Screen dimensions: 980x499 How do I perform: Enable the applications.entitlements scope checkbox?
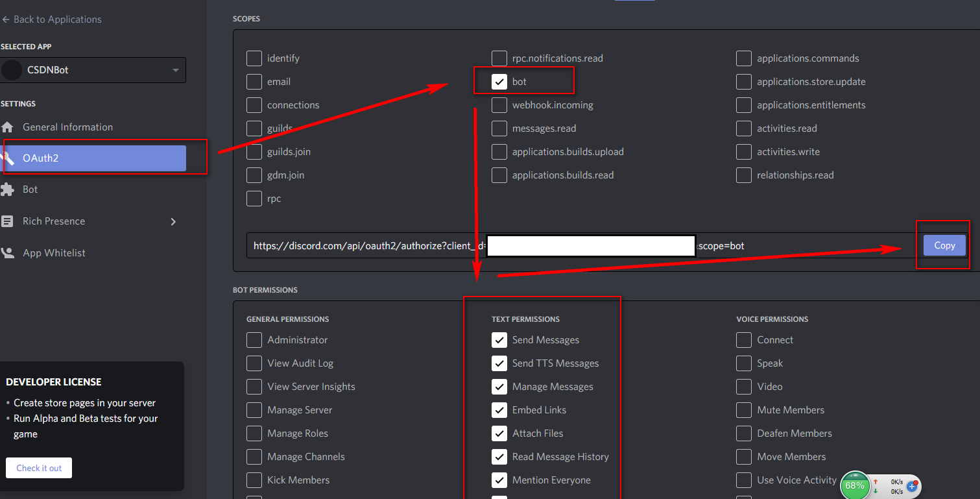744,105
